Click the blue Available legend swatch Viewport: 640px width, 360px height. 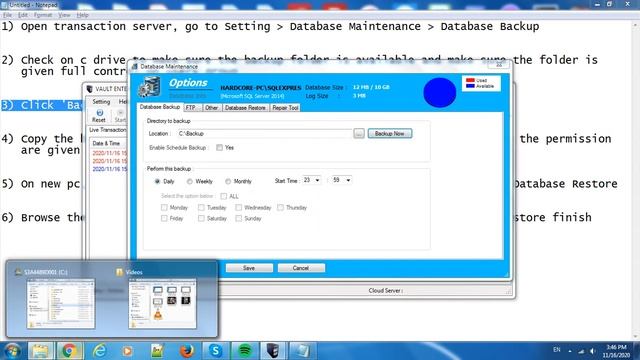click(470, 86)
